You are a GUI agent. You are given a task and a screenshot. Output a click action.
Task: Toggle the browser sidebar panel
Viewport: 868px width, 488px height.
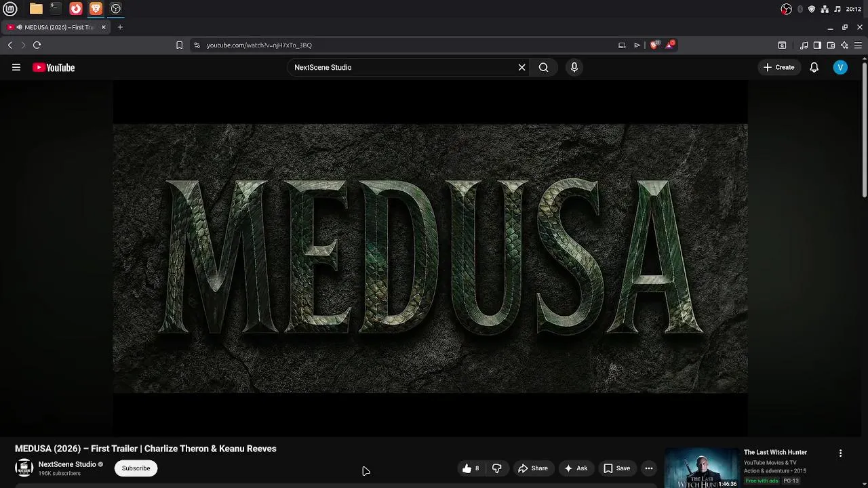point(817,45)
